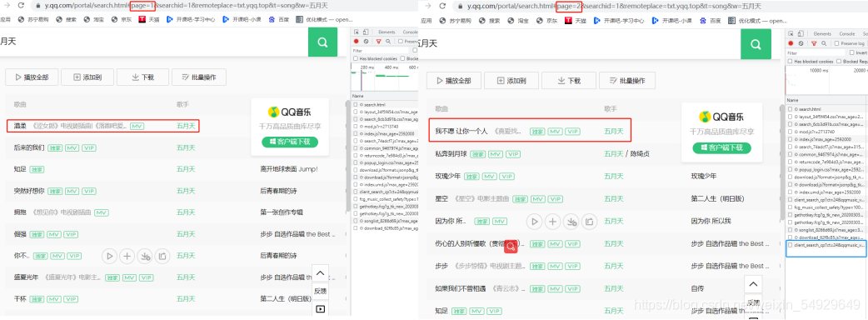The image size is (868, 320).
Task: Click network search magnifier in left DevTools
Action: click(388, 42)
